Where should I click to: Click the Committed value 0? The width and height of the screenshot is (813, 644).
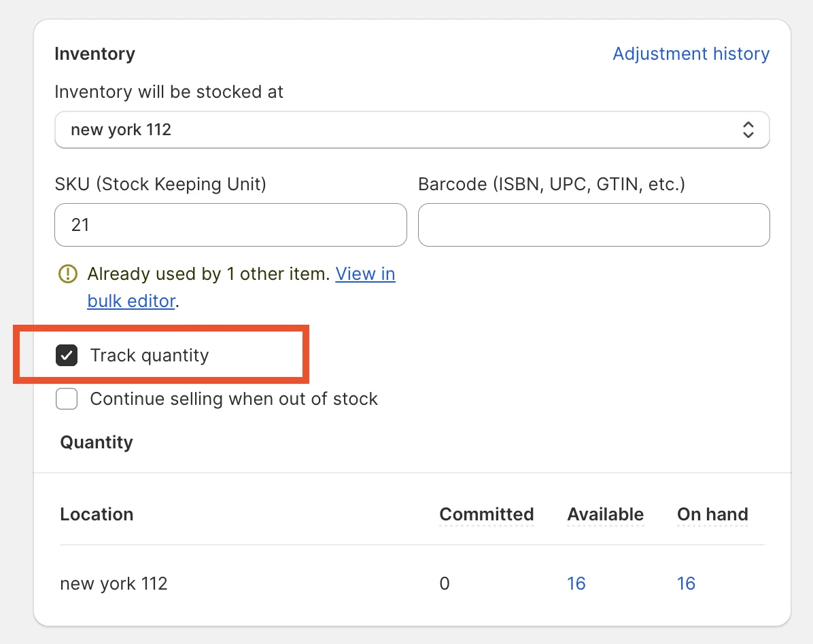pyautogui.click(x=445, y=584)
